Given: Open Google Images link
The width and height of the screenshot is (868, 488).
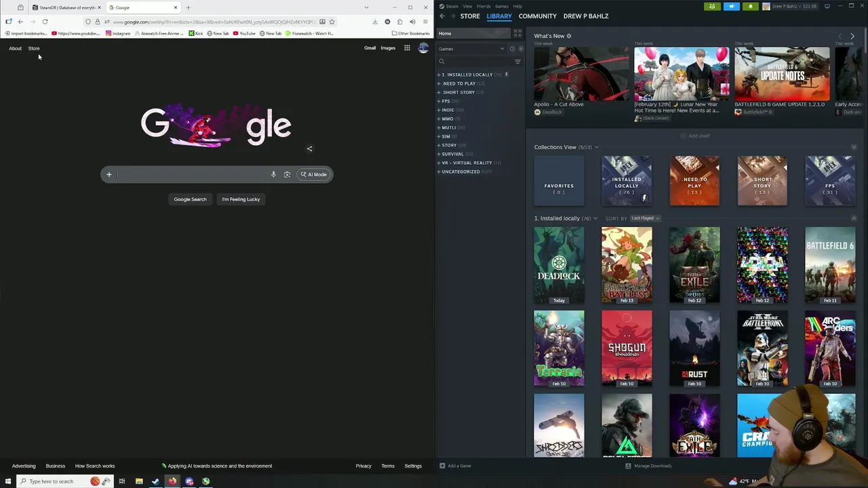Looking at the screenshot, I should click(x=388, y=48).
